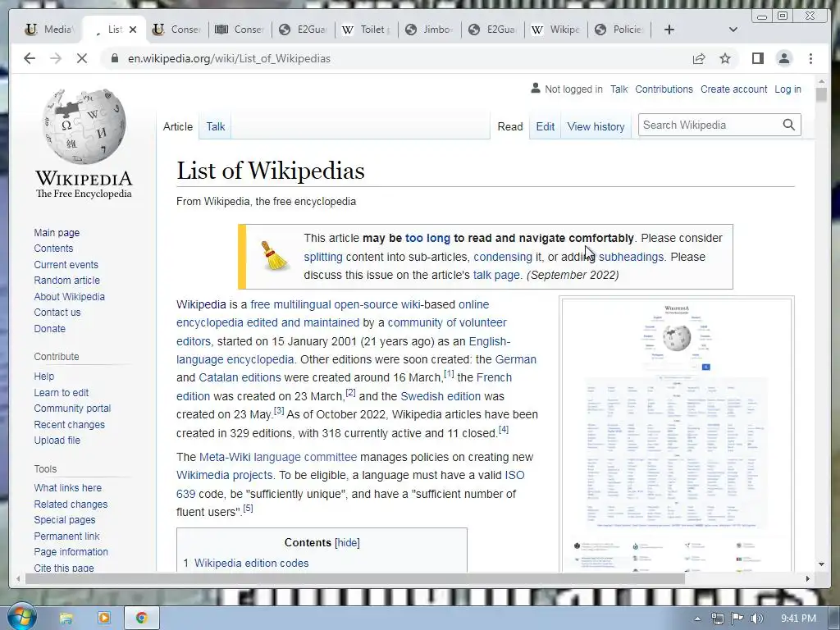This screenshot has height=630, width=840.
Task: Open Random article in sidebar
Action: [x=67, y=281]
